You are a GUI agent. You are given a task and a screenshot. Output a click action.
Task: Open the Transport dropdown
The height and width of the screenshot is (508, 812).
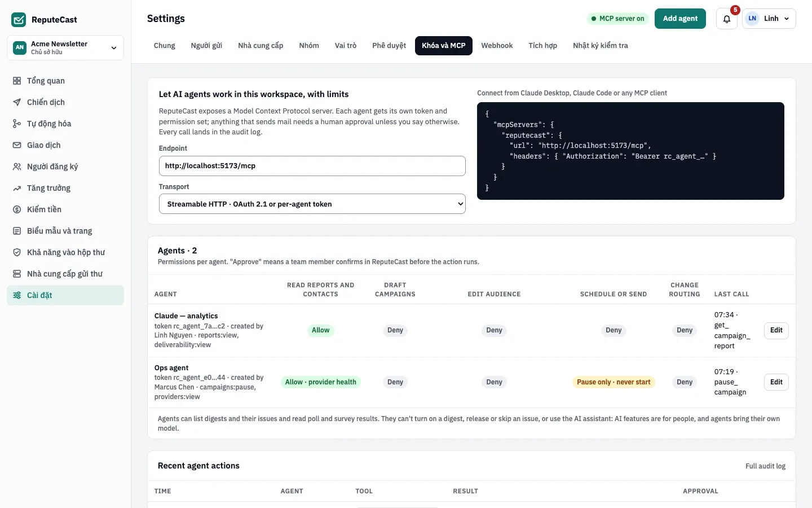(312, 204)
